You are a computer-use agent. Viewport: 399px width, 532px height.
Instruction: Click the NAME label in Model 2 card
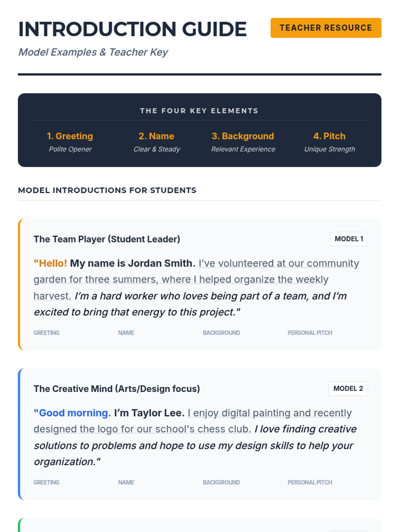coord(126,482)
